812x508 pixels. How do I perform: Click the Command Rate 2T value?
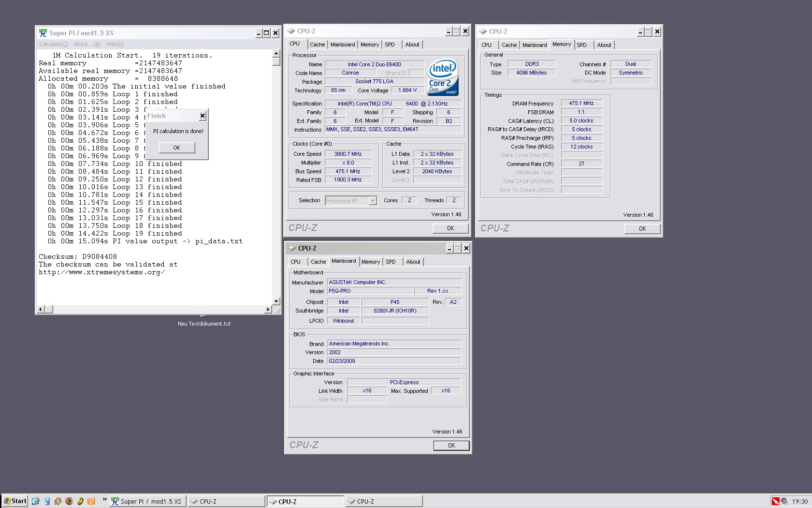(x=581, y=164)
